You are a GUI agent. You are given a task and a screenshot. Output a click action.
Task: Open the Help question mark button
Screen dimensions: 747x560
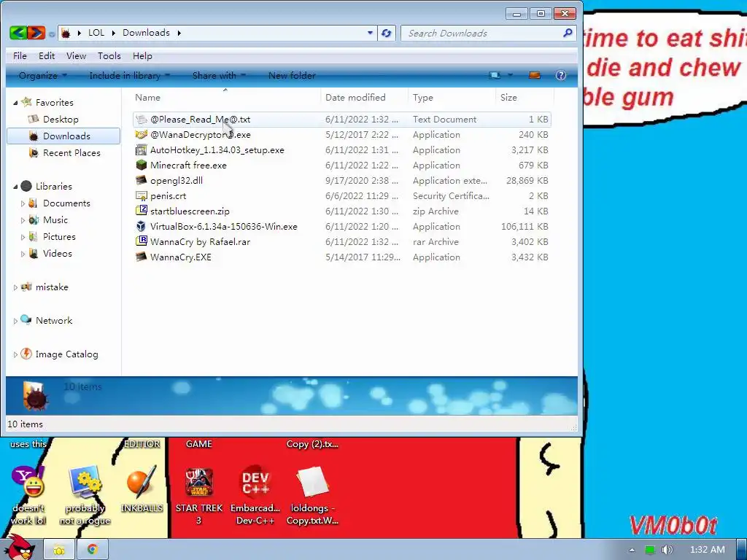[x=561, y=75]
